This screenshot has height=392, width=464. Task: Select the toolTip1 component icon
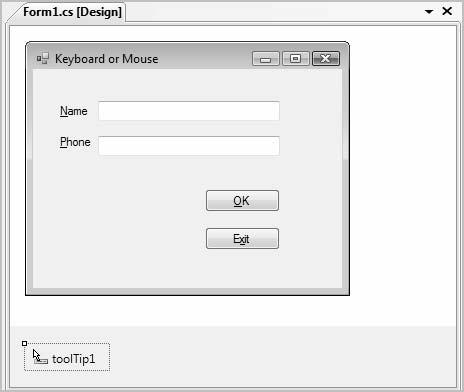[40, 357]
